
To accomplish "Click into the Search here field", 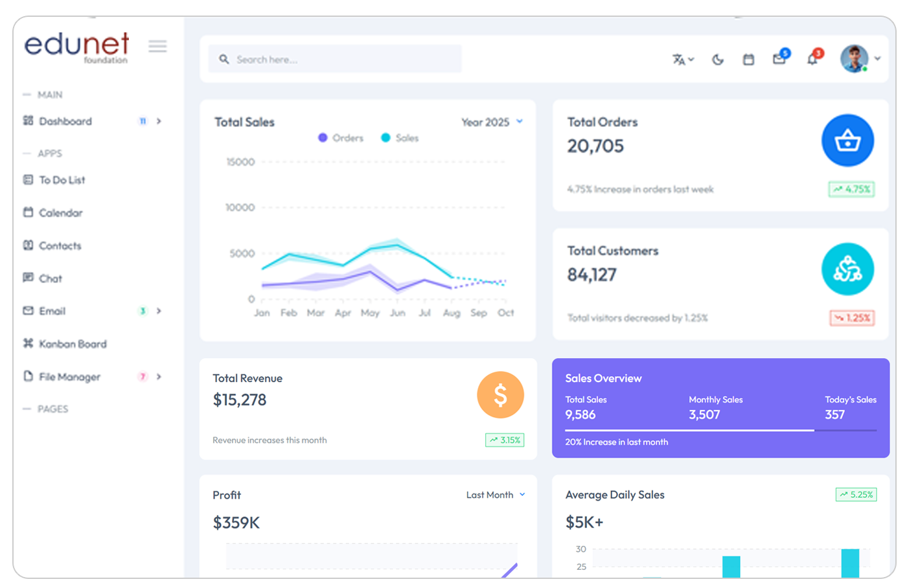I will coord(335,59).
